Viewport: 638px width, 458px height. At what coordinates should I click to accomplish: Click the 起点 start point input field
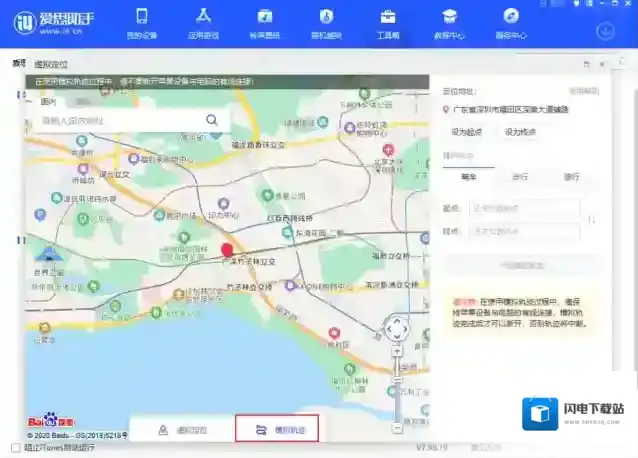point(524,208)
